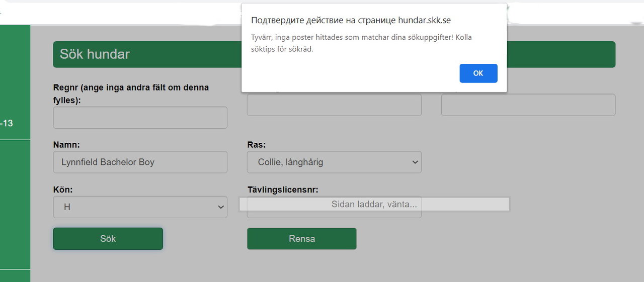Click the 'Sidan laddar, vänta...' loading message
Image resolution: width=644 pixels, height=282 pixels.
pyautogui.click(x=374, y=205)
